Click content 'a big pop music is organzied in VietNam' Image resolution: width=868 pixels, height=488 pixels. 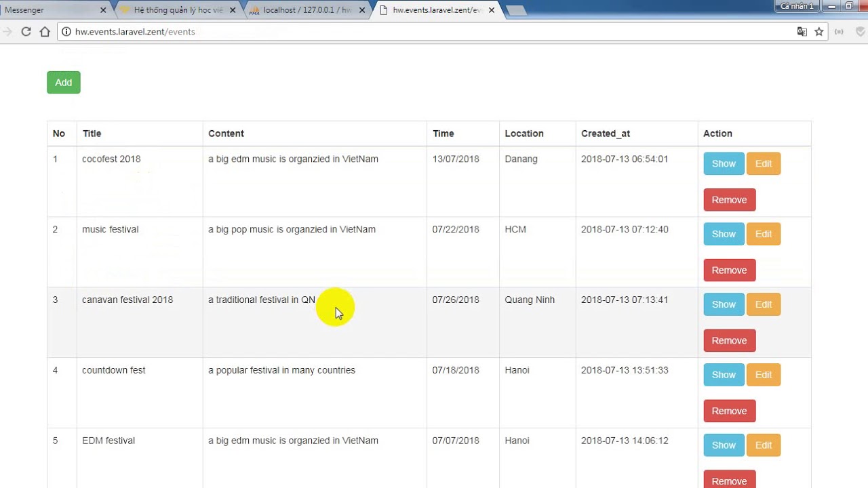coord(292,230)
